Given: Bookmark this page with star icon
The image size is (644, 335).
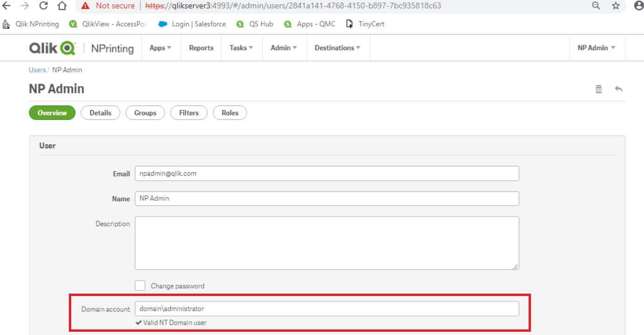Looking at the screenshot, I should tap(616, 6).
